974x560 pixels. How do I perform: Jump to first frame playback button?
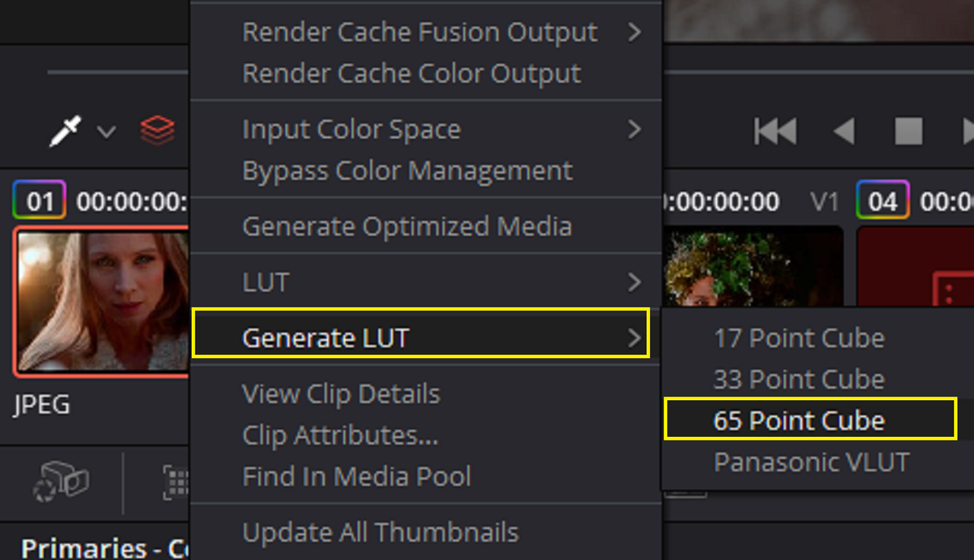[775, 131]
